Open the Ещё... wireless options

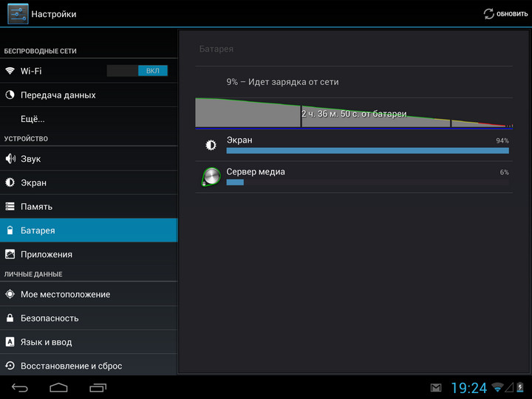tap(89, 119)
